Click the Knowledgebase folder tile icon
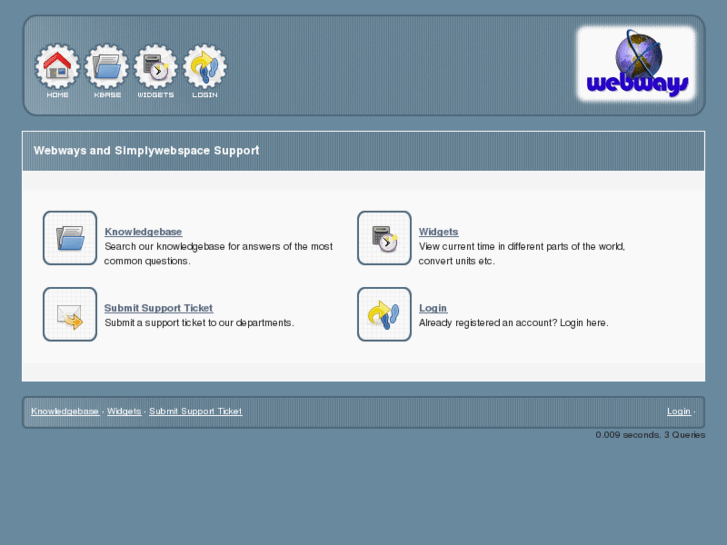This screenshot has width=727, height=545. tap(70, 238)
